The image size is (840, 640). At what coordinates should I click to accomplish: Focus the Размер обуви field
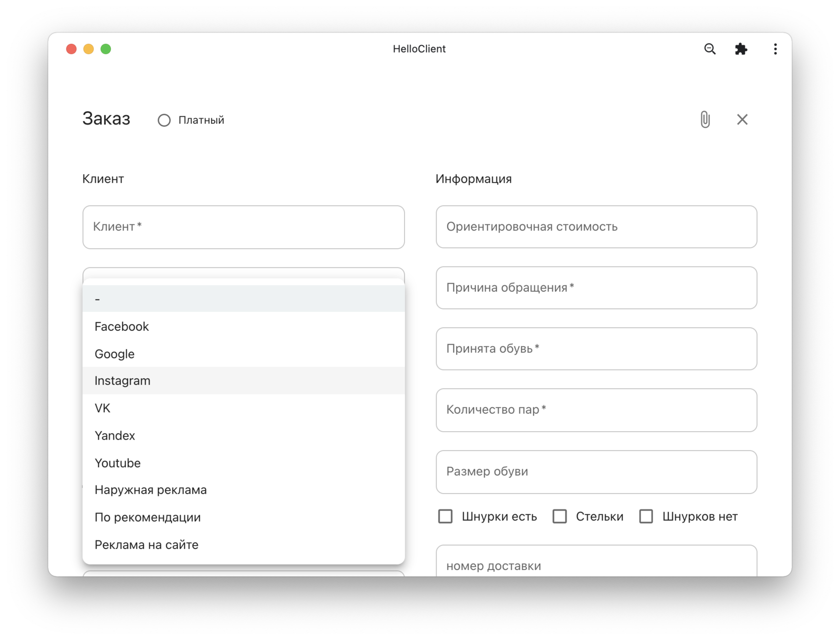596,472
